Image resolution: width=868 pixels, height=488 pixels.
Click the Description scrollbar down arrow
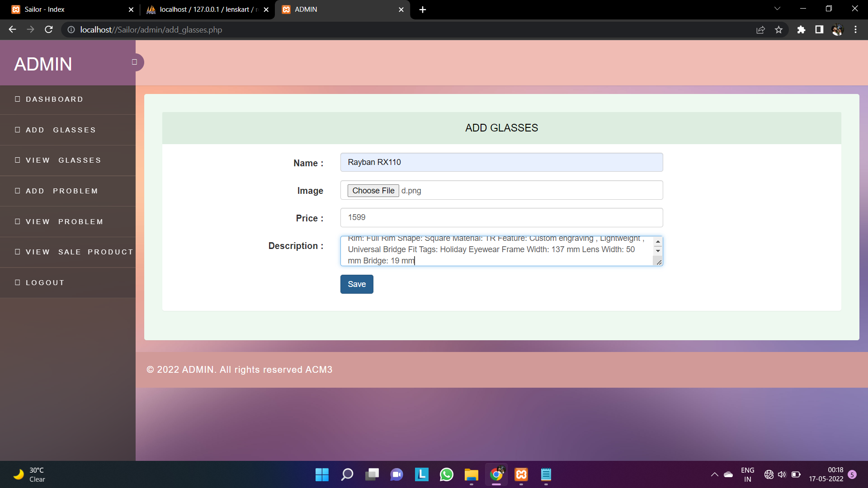658,251
